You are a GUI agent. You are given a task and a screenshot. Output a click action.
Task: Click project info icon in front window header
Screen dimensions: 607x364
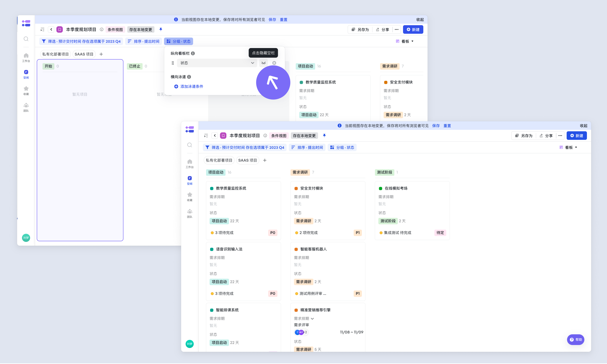pos(265,136)
